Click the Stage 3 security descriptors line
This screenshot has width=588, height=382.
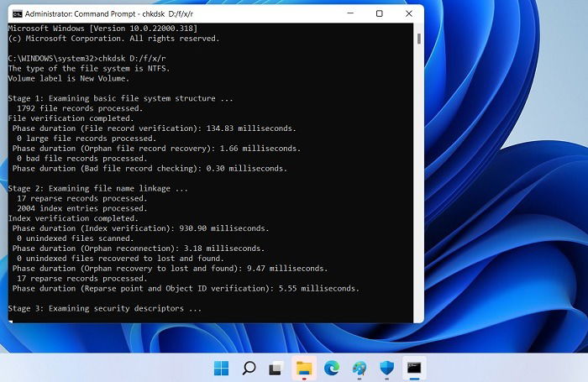point(105,308)
